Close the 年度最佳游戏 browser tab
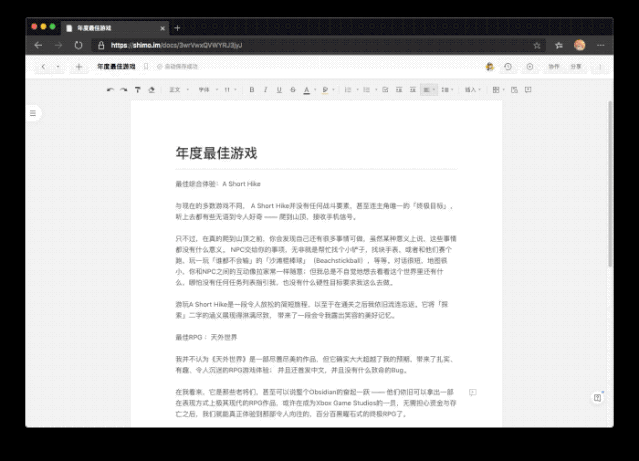 (163, 28)
